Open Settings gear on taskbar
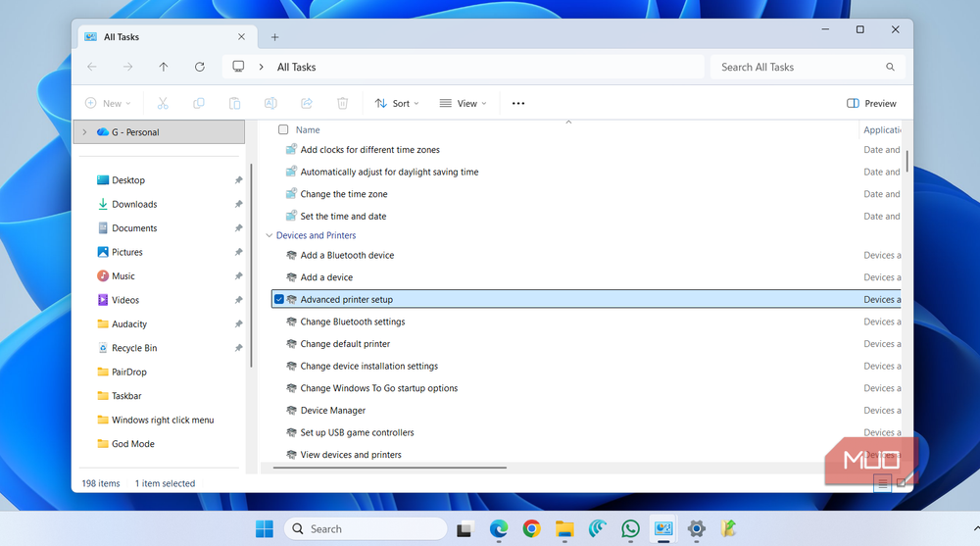This screenshot has height=546, width=980. pos(696,529)
